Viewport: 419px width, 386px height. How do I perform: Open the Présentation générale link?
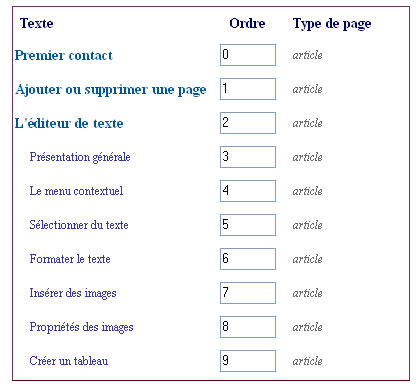80,157
